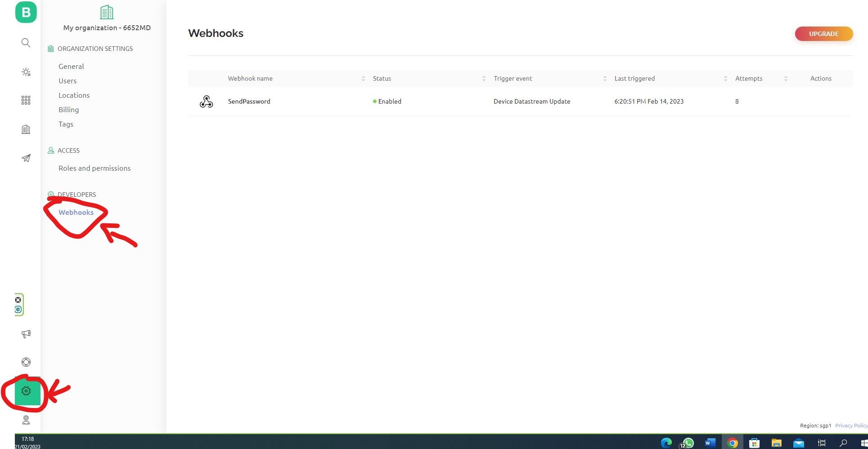Click the Webhooks page heading

(x=216, y=33)
